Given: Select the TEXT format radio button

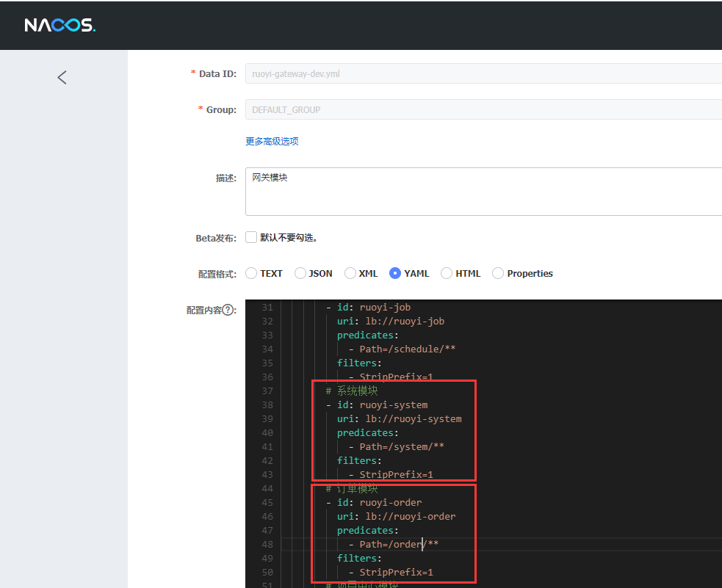Looking at the screenshot, I should pyautogui.click(x=251, y=273).
